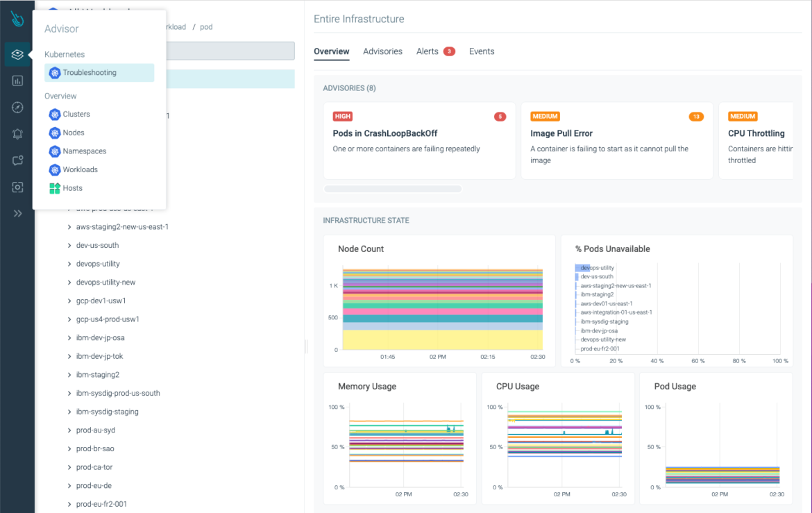Open CPU Throttling advisory card
The image size is (812, 513).
tap(756, 141)
